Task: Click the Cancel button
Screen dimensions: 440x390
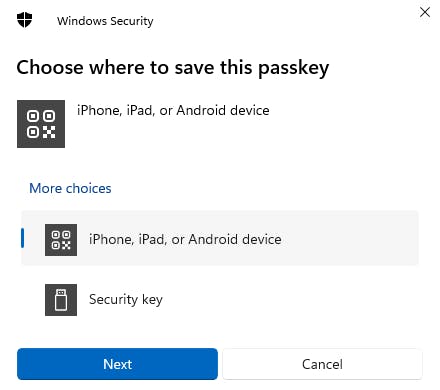Action: tap(322, 364)
